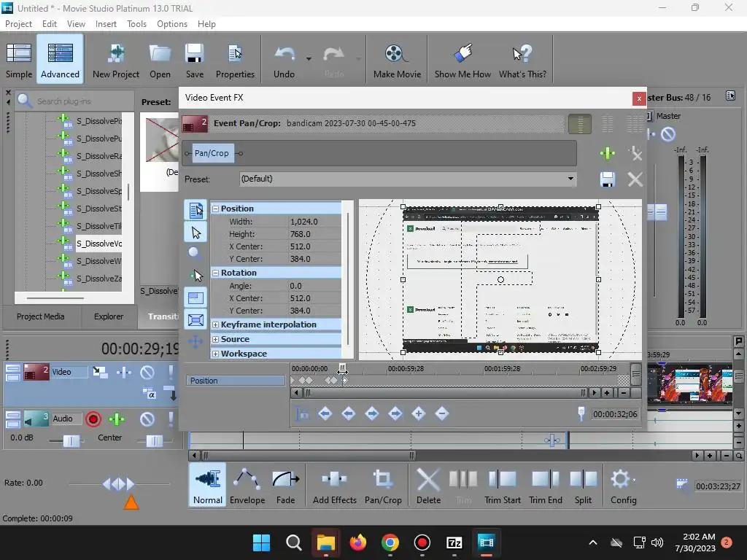
Task: Select the S_DissolveVo plug-in in the list
Action: [x=98, y=244]
